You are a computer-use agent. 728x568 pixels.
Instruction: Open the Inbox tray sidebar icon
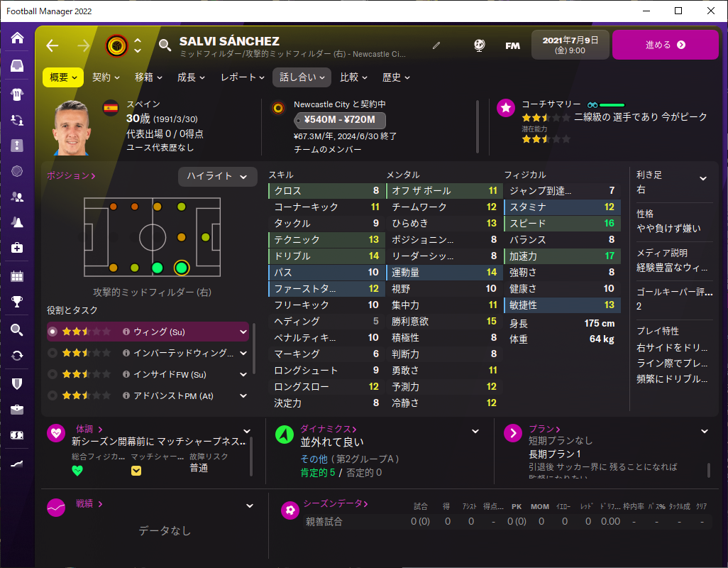tap(17, 66)
